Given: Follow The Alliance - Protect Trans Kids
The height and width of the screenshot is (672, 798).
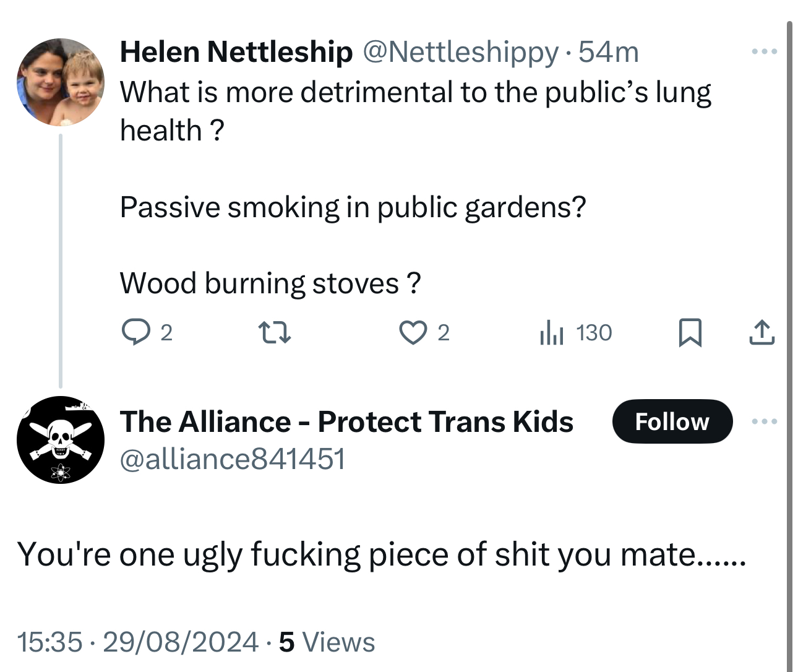Looking at the screenshot, I should point(672,421).
